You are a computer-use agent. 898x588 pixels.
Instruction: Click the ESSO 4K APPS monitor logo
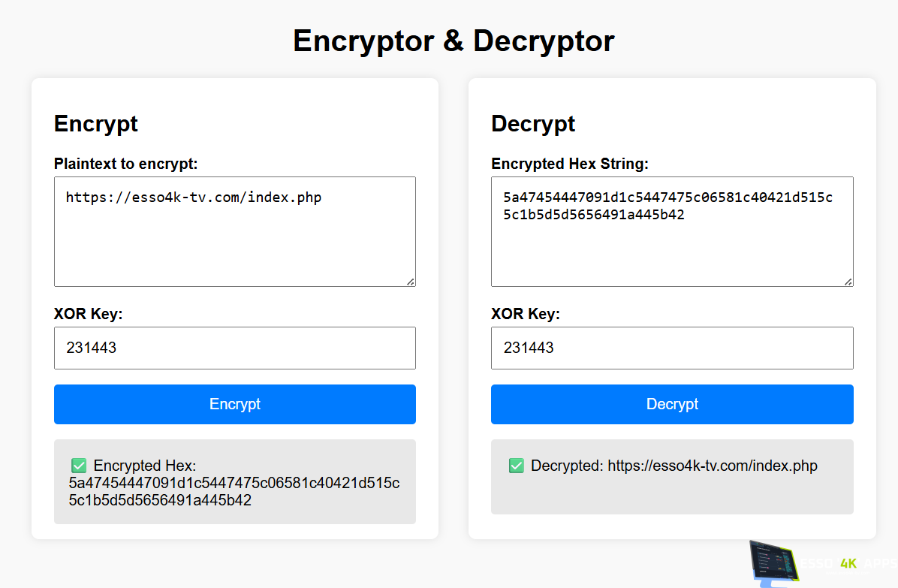(x=775, y=562)
